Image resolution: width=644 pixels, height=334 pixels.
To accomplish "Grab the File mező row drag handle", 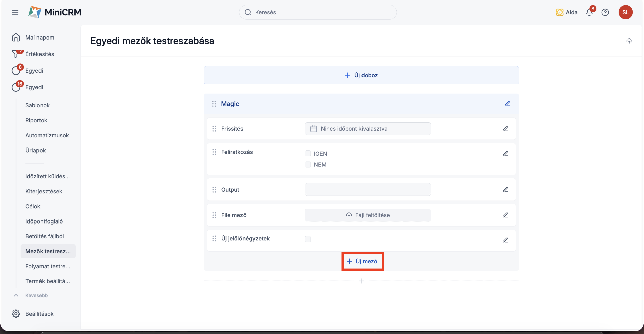I will point(214,215).
